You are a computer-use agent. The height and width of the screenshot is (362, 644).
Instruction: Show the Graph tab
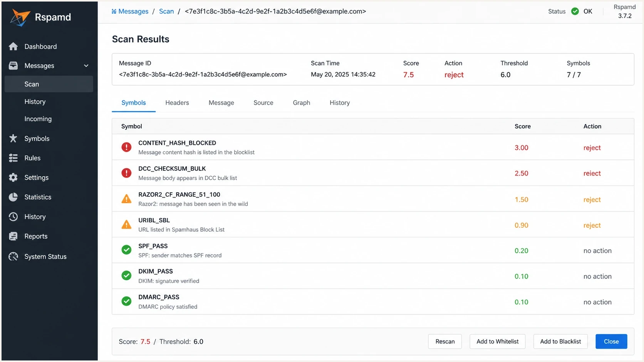301,103
